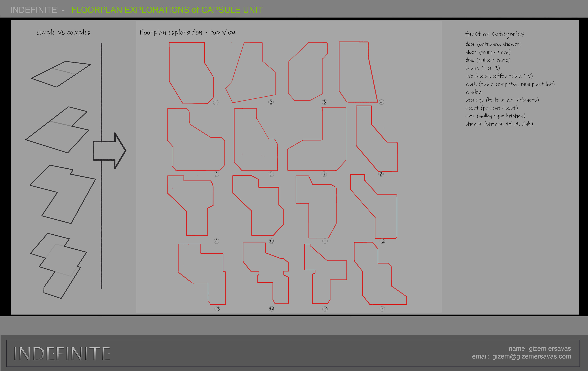Screen dimensions: 588x371
Task: Click the 'function categories' heading
Action: pos(494,34)
